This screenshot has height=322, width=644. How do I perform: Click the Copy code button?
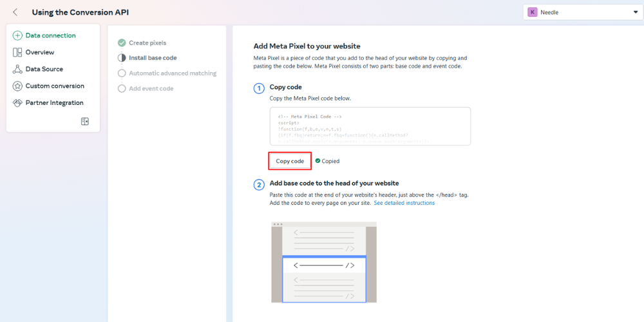click(290, 161)
